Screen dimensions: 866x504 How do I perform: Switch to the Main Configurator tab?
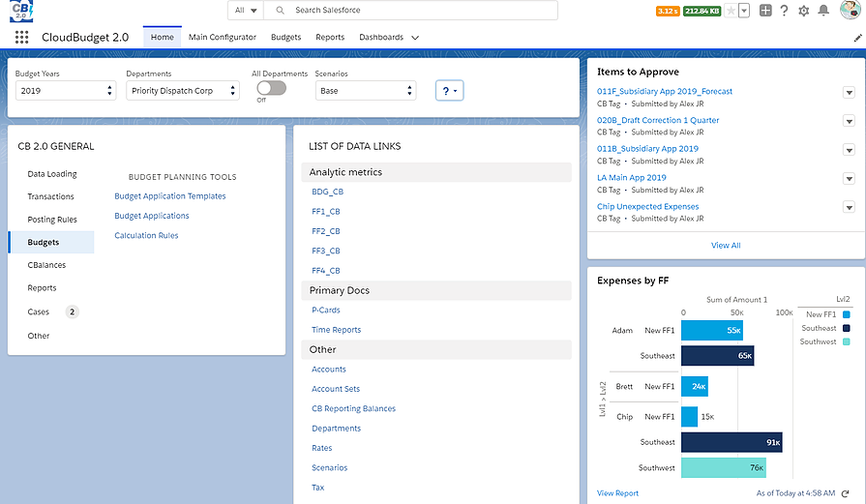point(223,37)
